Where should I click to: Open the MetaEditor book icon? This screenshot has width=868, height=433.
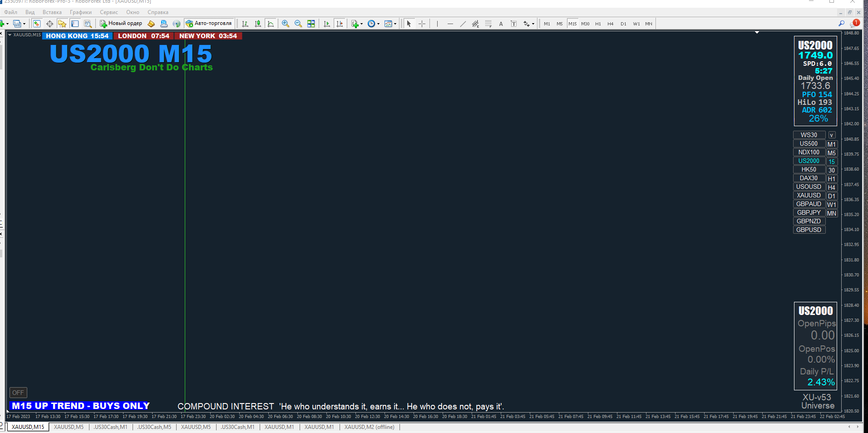[x=151, y=24]
